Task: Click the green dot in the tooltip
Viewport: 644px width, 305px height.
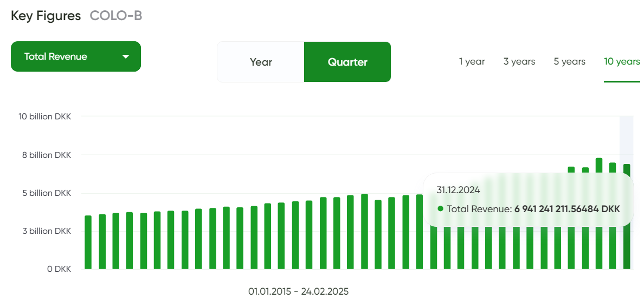Action: pos(440,209)
